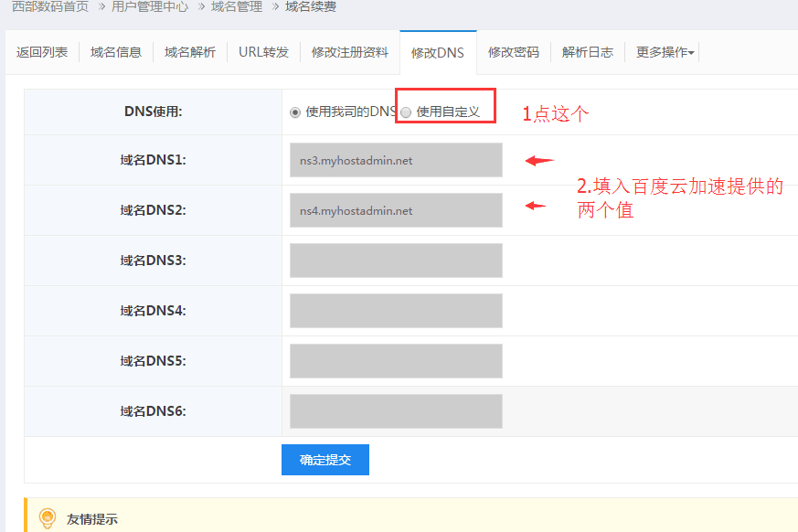Click the 域名DNS6 input field
Image resolution: width=798 pixels, height=532 pixels.
(396, 411)
